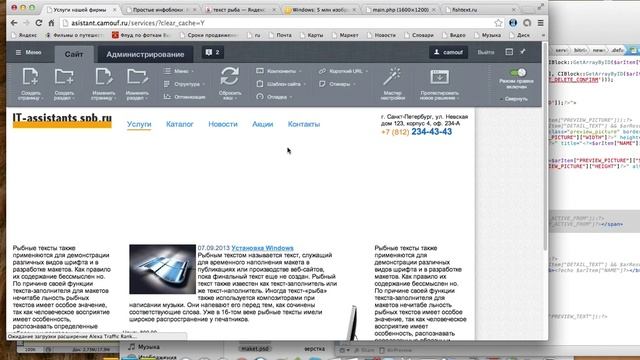Screen dimensions: 640x360
Task: Click the blue extension icon in Chrome toolbar
Action: (513, 23)
